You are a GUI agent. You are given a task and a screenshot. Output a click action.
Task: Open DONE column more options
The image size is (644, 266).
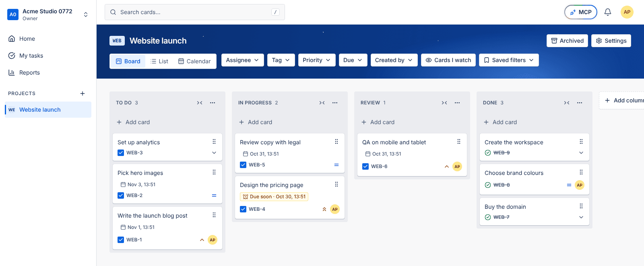point(580,103)
